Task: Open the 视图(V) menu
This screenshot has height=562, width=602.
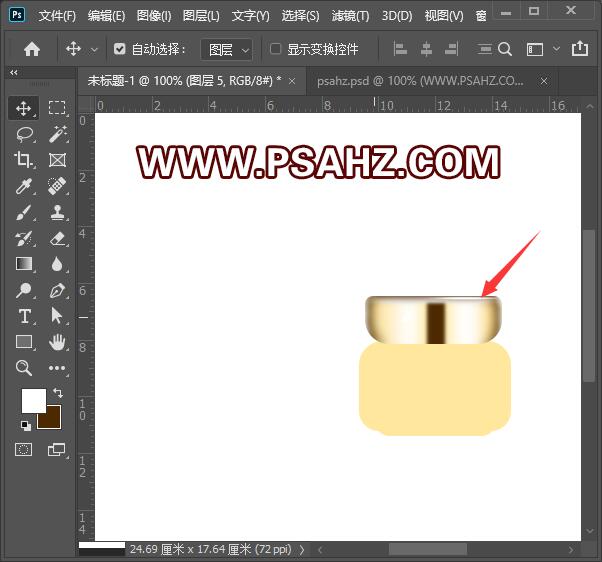Action: point(444,16)
